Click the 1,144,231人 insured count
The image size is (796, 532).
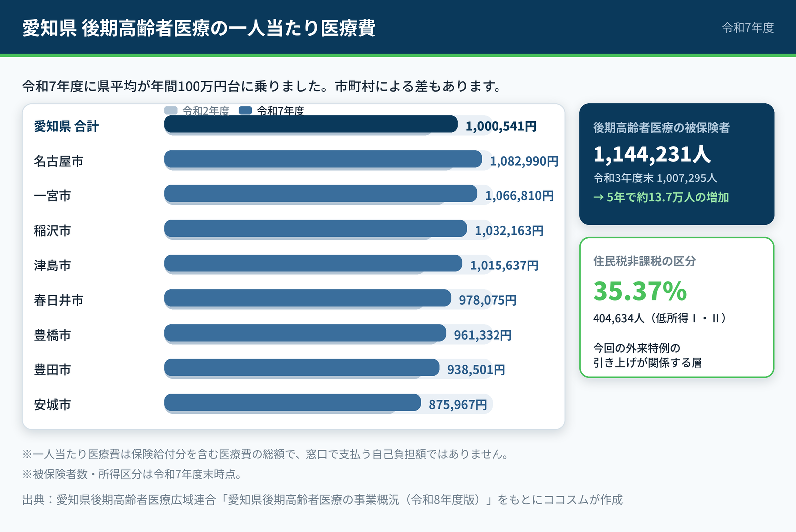coord(652,154)
